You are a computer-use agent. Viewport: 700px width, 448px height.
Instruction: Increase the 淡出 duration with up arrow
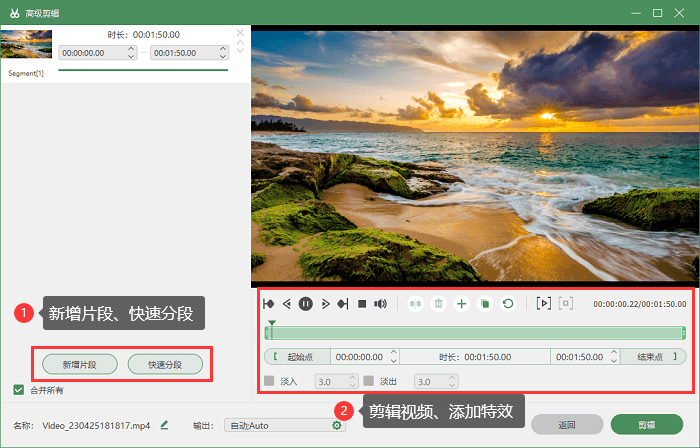452,378
